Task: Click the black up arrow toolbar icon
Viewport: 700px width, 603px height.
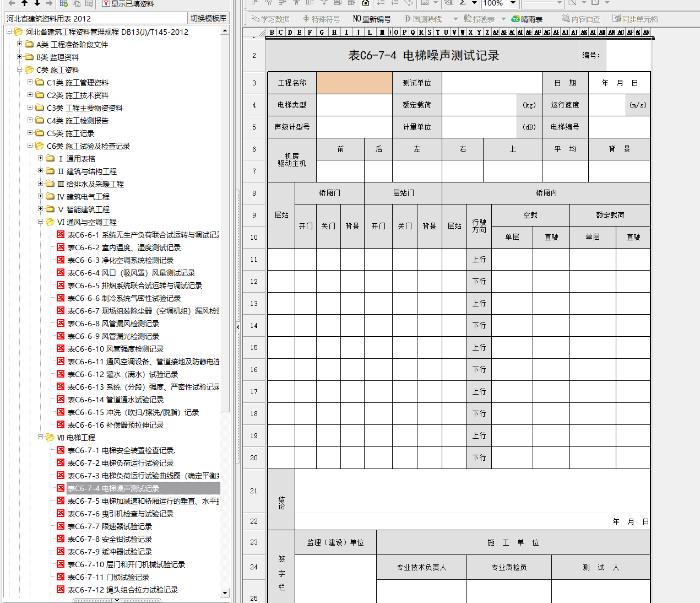Action: pyautogui.click(x=24, y=3)
